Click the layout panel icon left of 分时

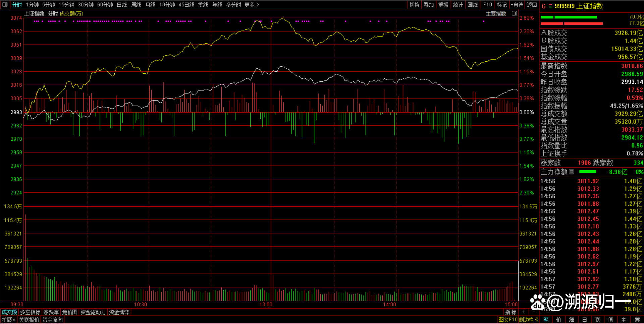[x=5, y=5]
